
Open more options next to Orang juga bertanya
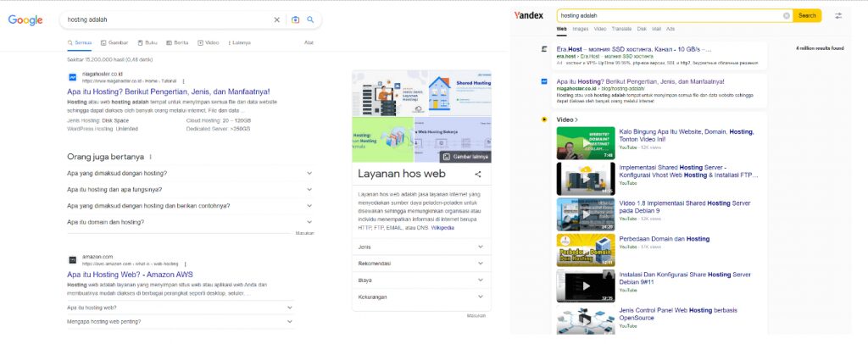coord(150,157)
